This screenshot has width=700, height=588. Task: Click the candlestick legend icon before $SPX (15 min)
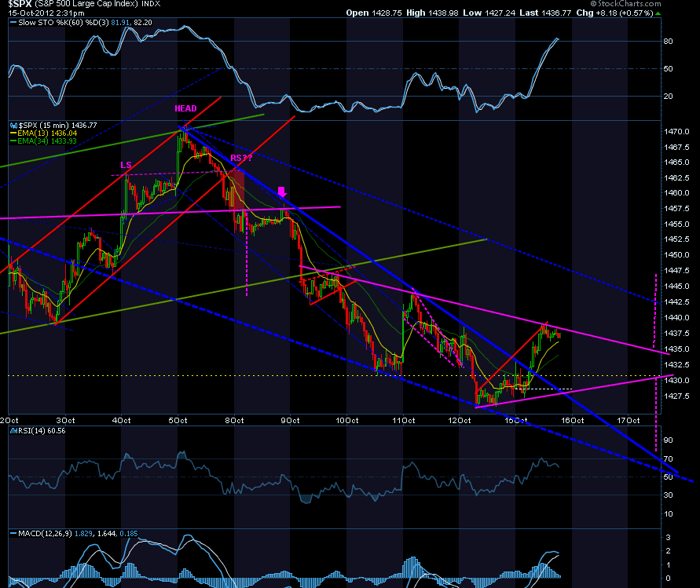(14, 126)
